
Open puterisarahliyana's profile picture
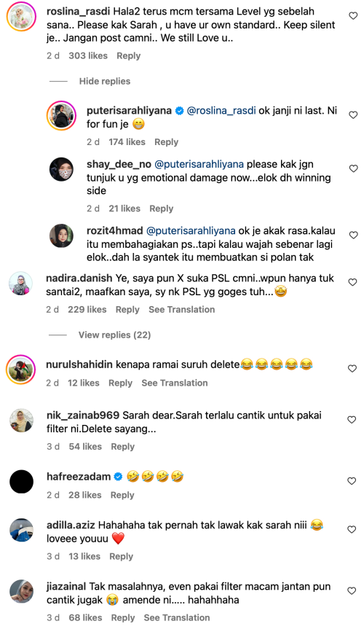(x=62, y=116)
